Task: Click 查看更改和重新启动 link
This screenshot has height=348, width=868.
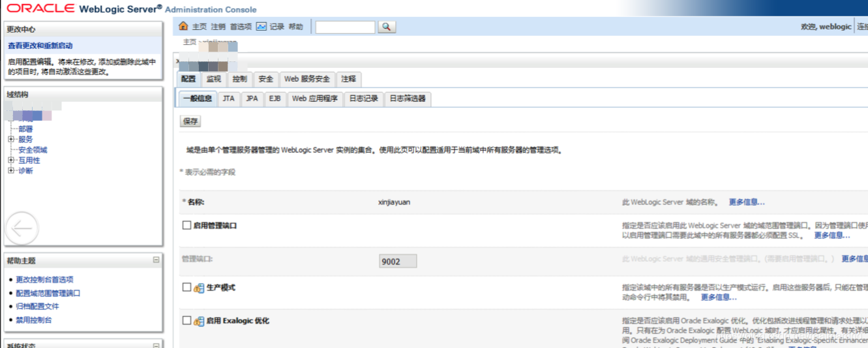Action: (40, 46)
